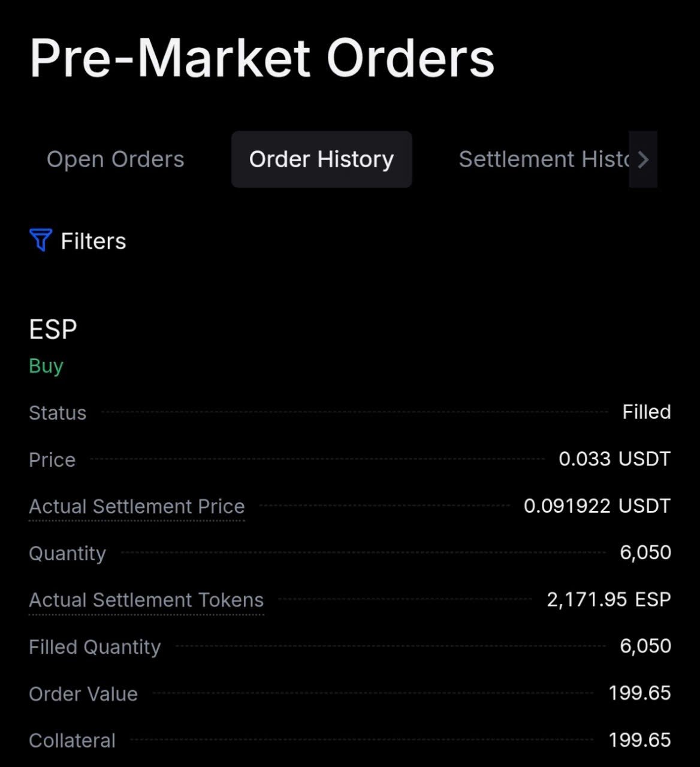Image resolution: width=700 pixels, height=767 pixels.
Task: Click the Actual Settlement Price underlined label
Action: (x=137, y=506)
